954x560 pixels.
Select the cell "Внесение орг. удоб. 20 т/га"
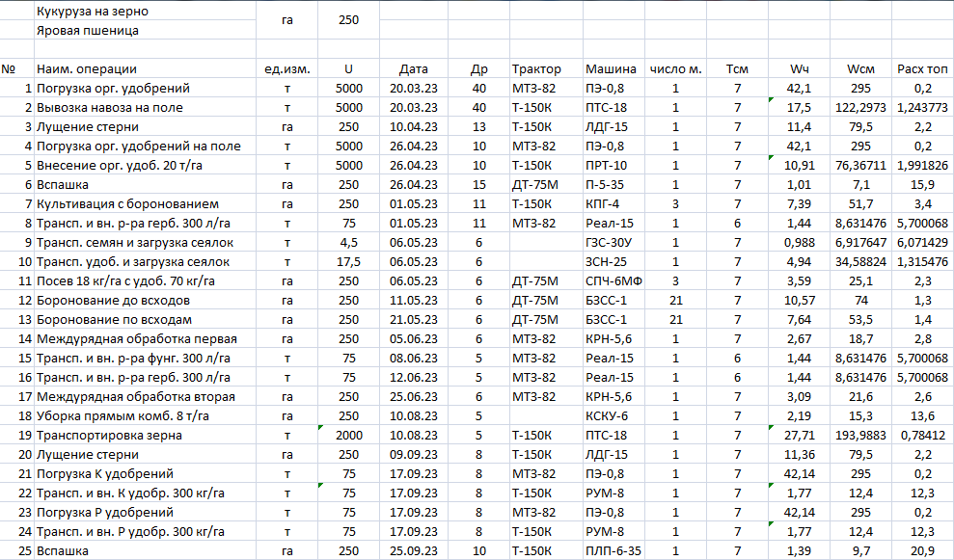145,166
